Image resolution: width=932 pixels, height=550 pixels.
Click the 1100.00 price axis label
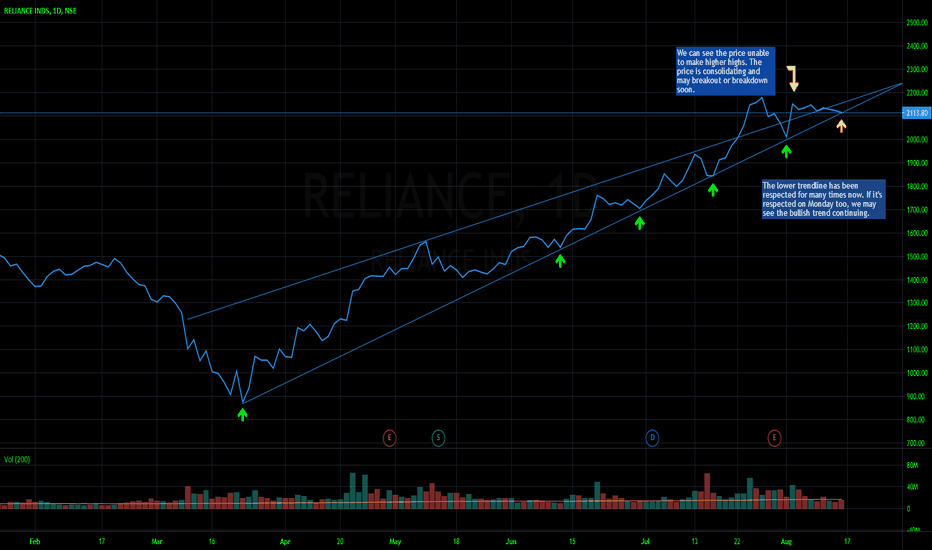click(917, 350)
